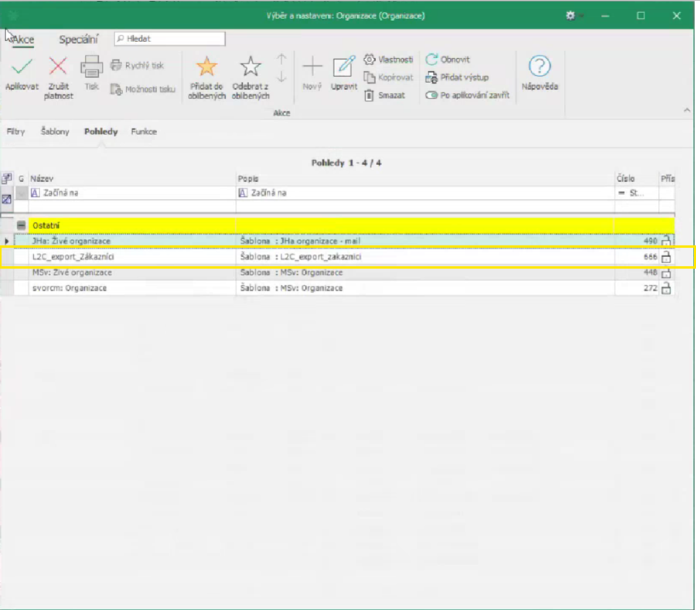Image resolution: width=700 pixels, height=610 pixels.
Task: Collapse the ribbon with the chevron arrow
Action: pyautogui.click(x=686, y=111)
